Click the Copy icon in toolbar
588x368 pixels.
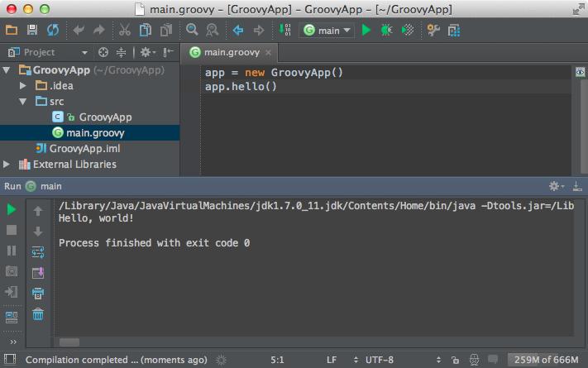(x=145, y=30)
